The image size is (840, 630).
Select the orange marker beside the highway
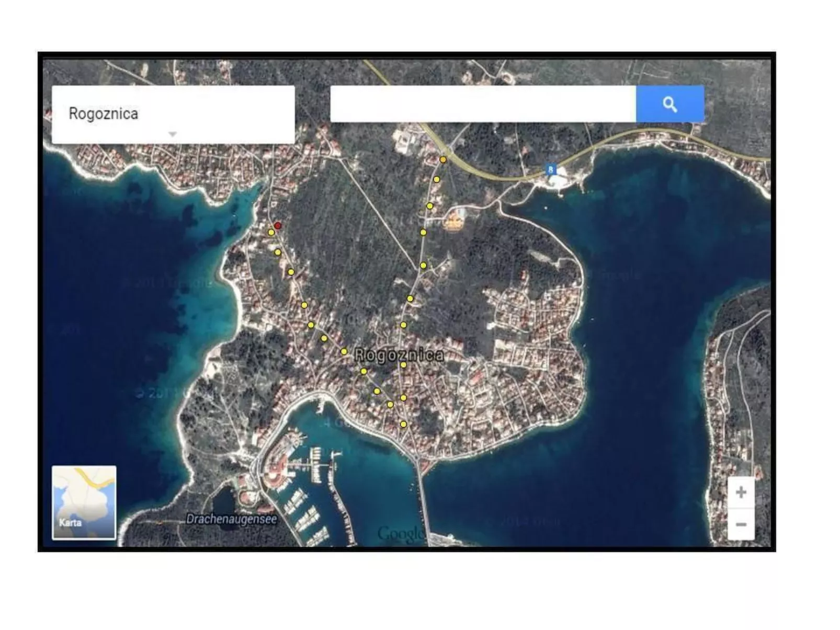point(443,159)
